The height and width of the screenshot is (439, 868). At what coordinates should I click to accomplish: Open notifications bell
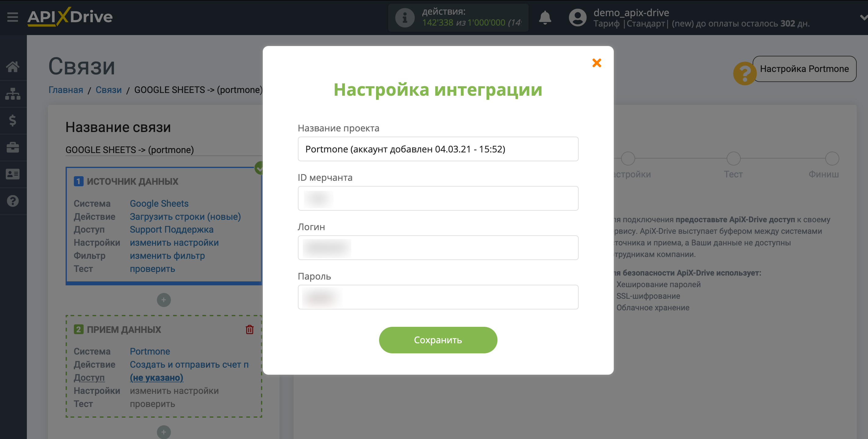pos(545,17)
